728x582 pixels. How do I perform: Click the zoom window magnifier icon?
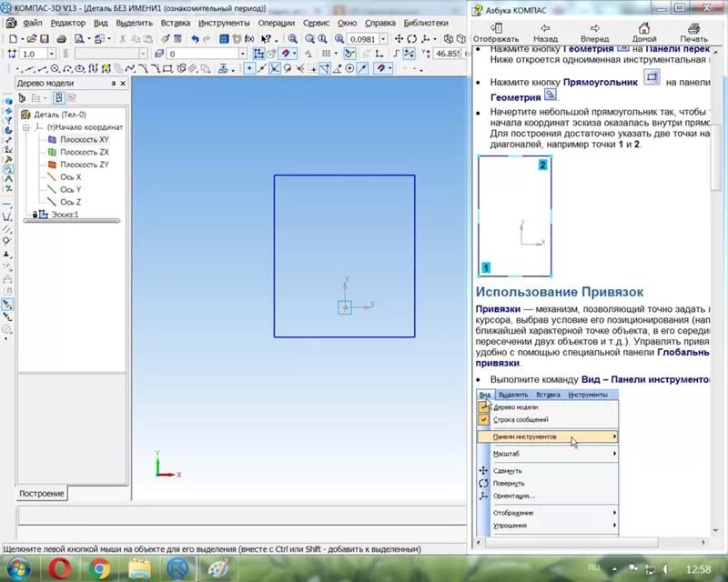coord(292,39)
